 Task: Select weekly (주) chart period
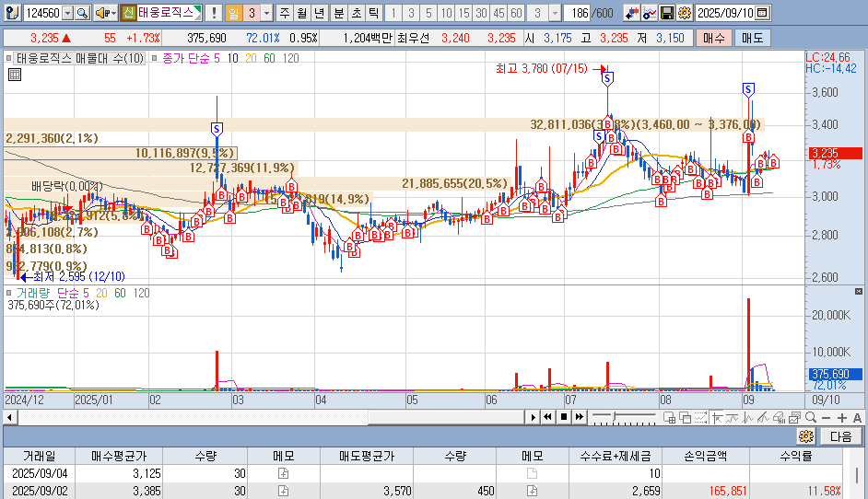click(x=285, y=13)
